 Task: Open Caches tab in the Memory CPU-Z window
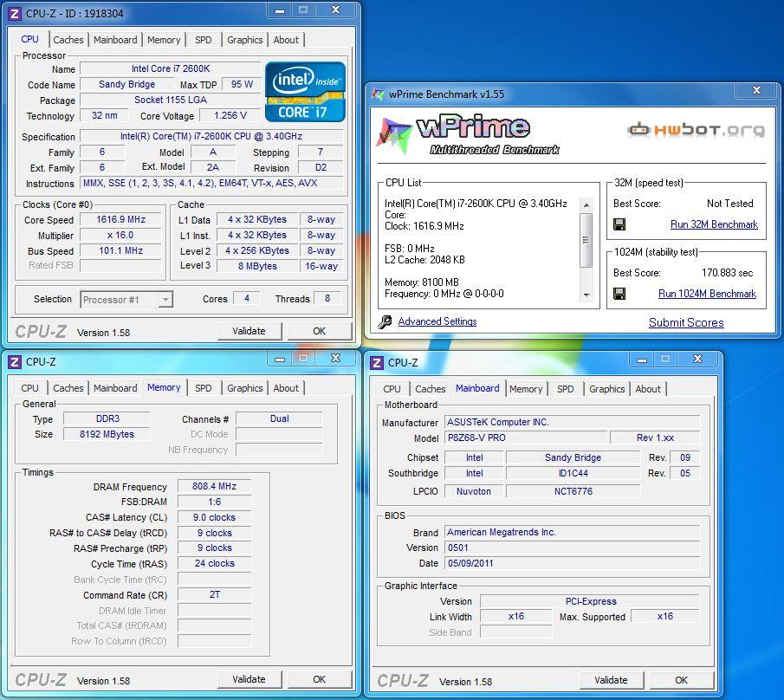point(68,388)
